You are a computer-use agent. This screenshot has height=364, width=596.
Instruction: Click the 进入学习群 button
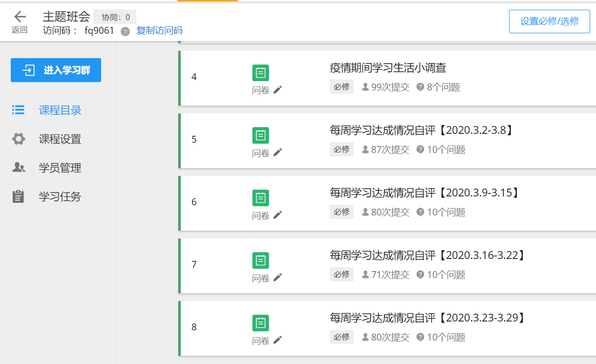point(56,70)
